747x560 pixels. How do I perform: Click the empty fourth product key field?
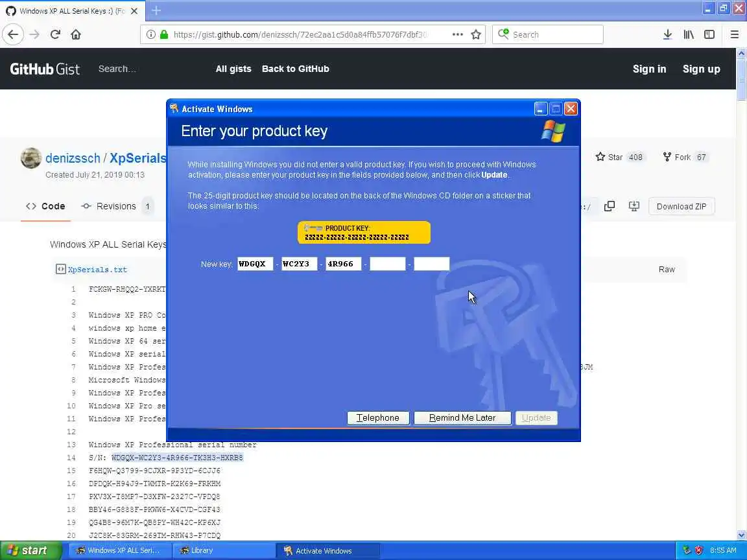[387, 264]
